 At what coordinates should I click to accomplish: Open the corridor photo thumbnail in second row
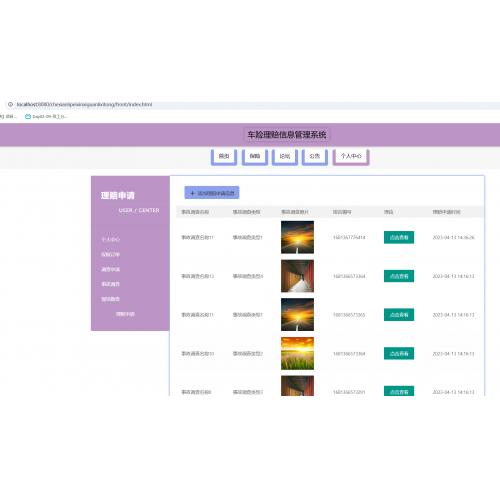click(297, 276)
